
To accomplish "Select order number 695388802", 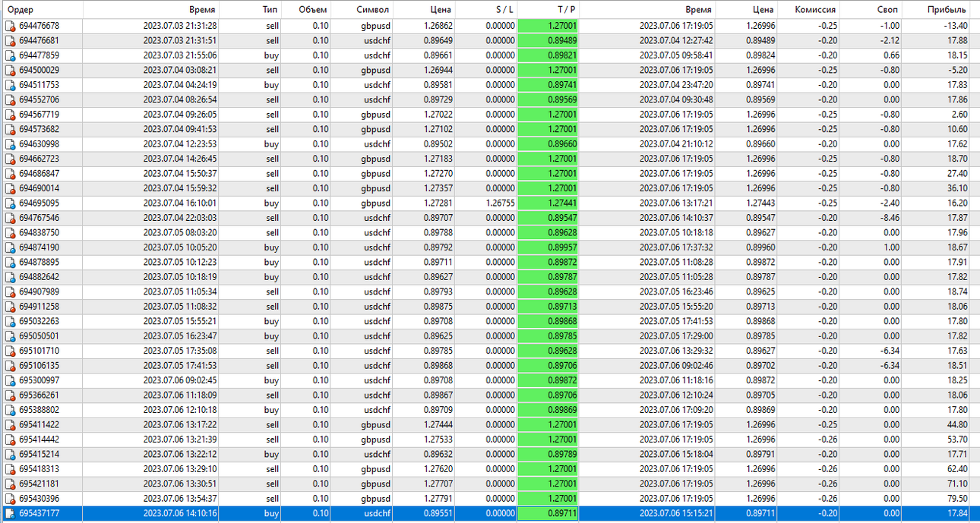I will 40,410.
